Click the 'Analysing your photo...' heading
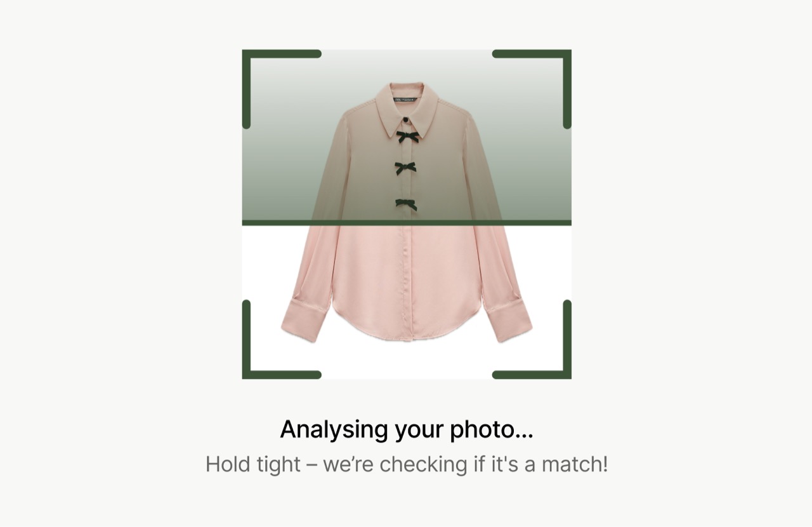The height and width of the screenshot is (527, 812). coord(407,430)
